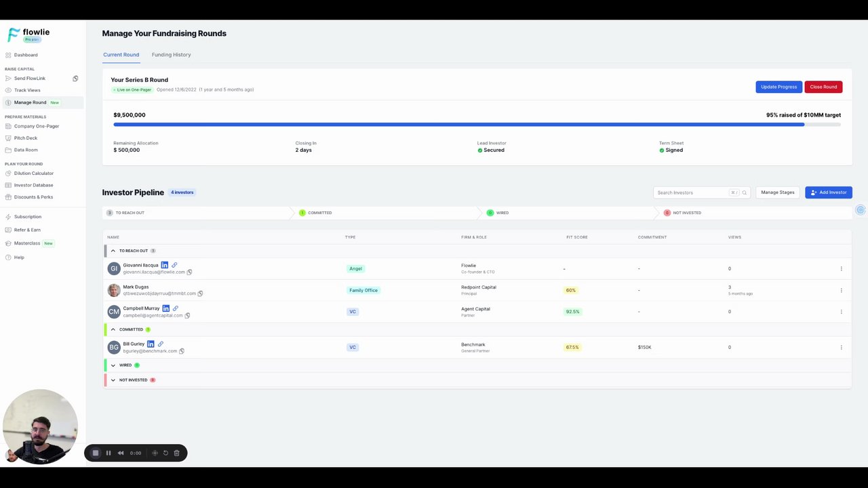
Task: Rewind the recording
Action: (x=121, y=453)
